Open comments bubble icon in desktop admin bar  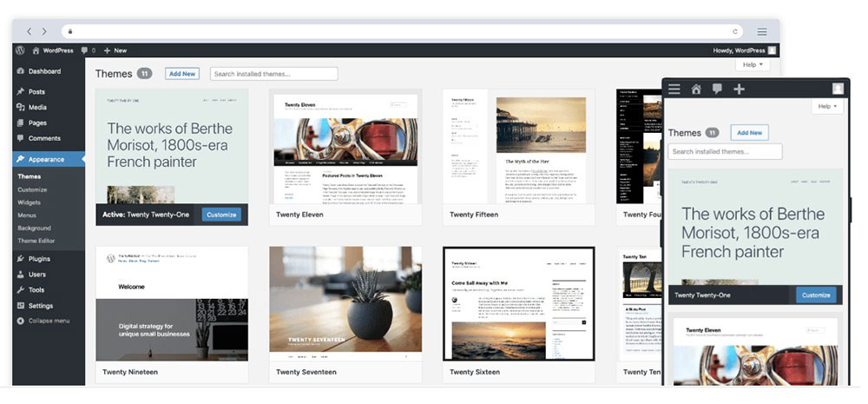tap(84, 50)
